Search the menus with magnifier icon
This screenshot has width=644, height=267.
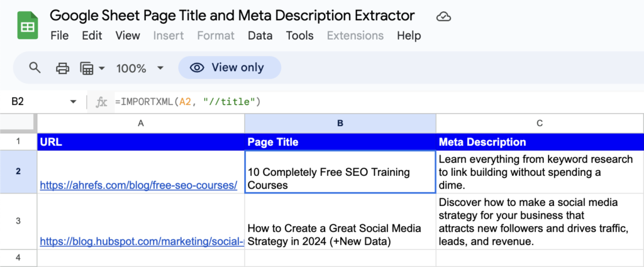35,68
